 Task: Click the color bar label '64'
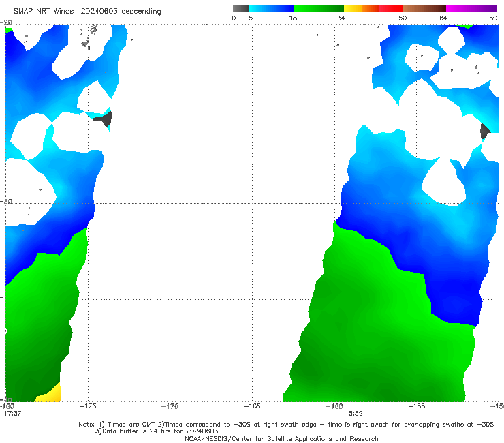443,18
